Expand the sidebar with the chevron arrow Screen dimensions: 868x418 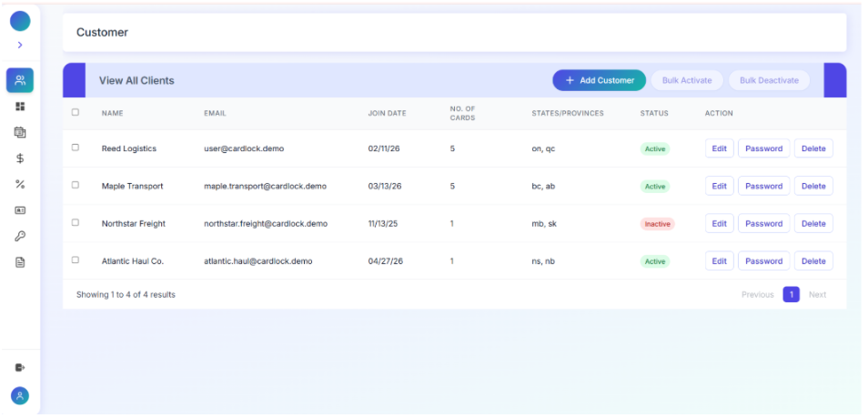pyautogui.click(x=20, y=45)
